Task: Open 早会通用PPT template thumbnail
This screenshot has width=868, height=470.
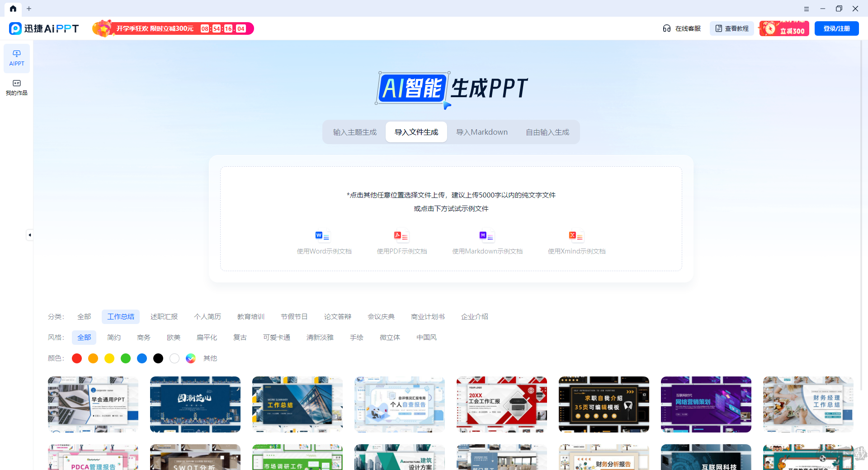Action: [93, 404]
